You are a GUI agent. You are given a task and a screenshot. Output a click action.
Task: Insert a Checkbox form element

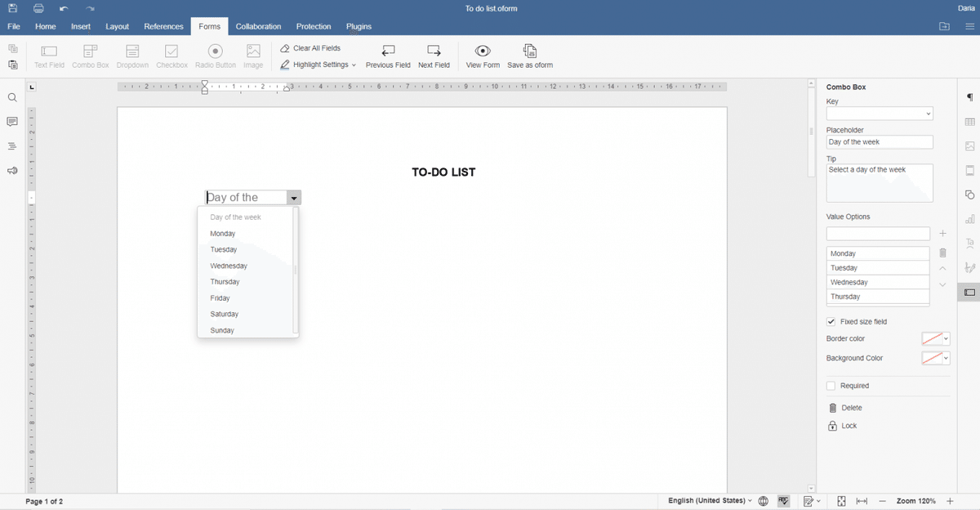tap(171, 56)
